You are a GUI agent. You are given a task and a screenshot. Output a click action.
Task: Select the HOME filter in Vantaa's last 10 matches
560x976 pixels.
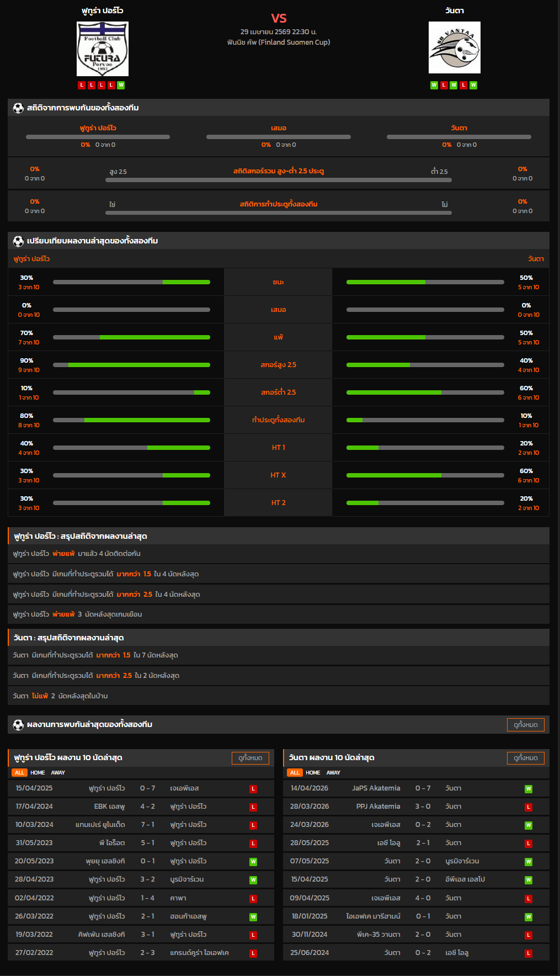(x=313, y=773)
